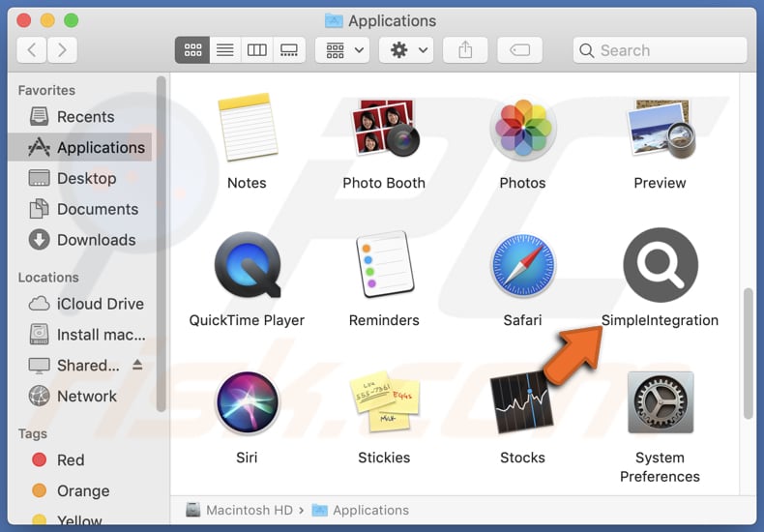Open the group-by arrangement dropdown
Image resolution: width=764 pixels, height=532 pixels.
[x=342, y=49]
